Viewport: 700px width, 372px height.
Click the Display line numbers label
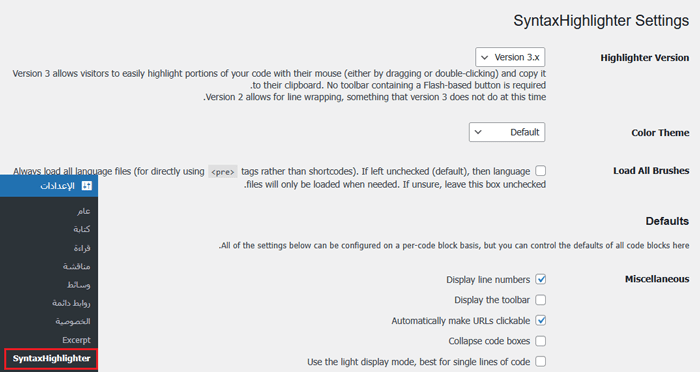click(488, 280)
